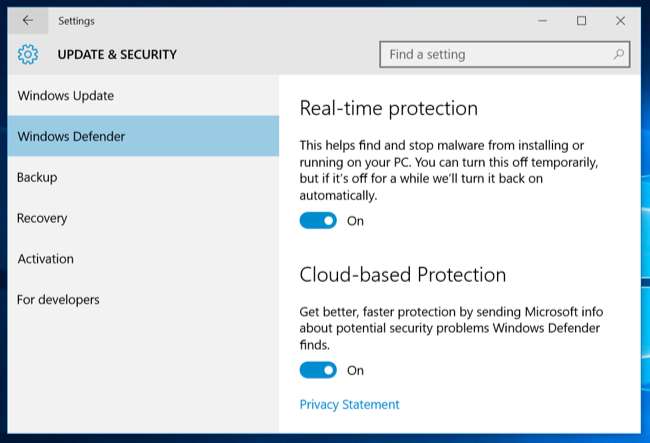650x443 pixels.
Task: Focus the Find a setting search field
Action: tap(495, 54)
